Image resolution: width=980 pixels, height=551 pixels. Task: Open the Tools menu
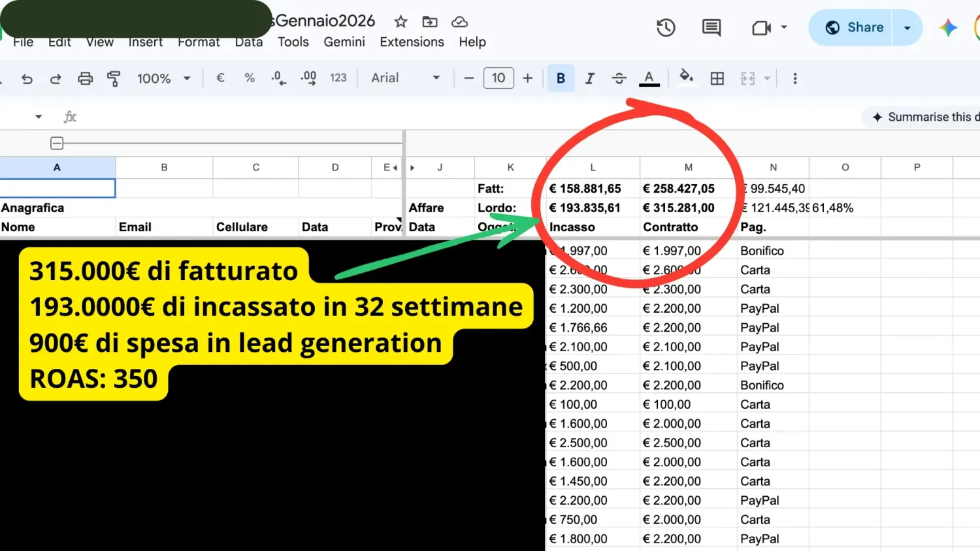(x=293, y=42)
